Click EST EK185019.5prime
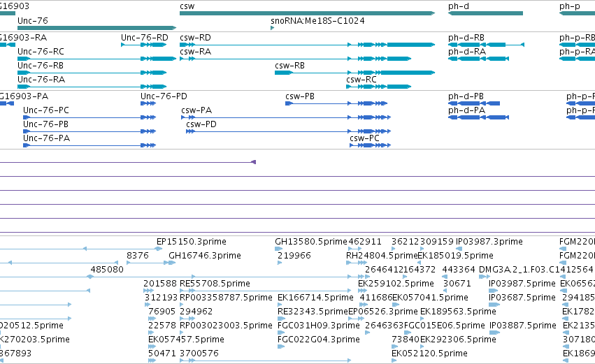This screenshot has height=364, width=595. click(x=455, y=256)
